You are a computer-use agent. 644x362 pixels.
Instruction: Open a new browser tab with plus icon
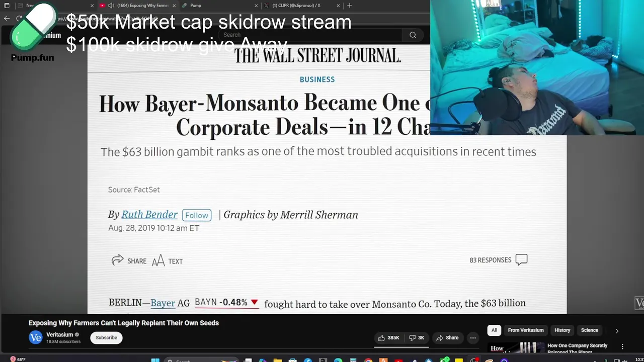tap(350, 6)
